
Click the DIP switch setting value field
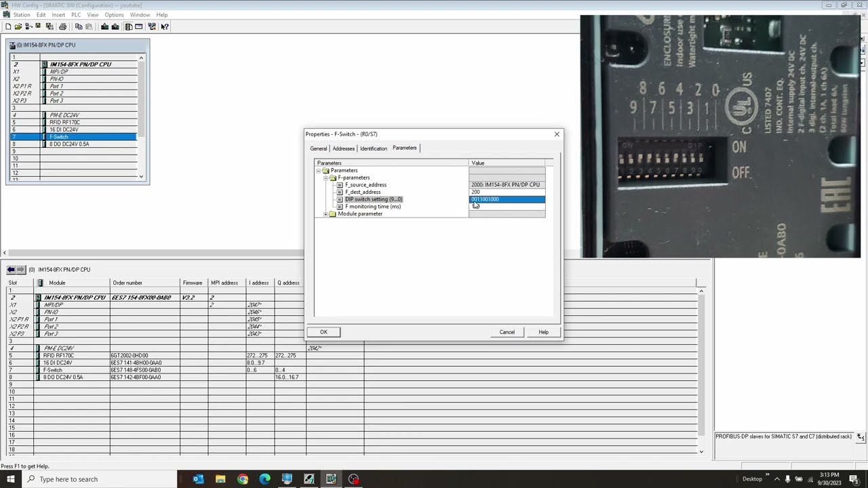pos(507,199)
